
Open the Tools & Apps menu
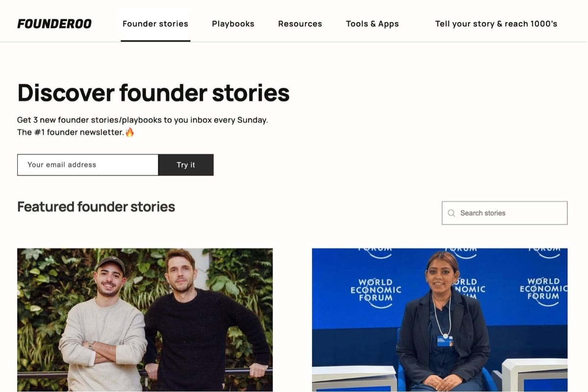tap(372, 24)
